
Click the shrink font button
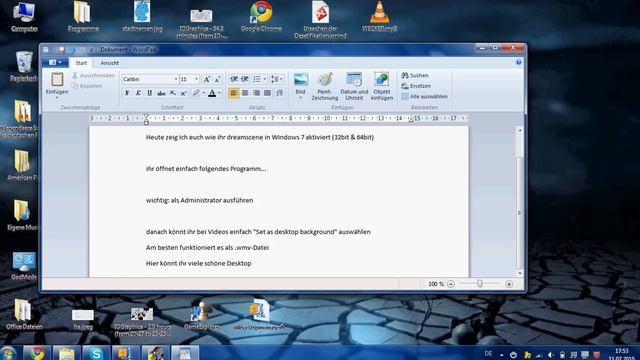[218, 79]
